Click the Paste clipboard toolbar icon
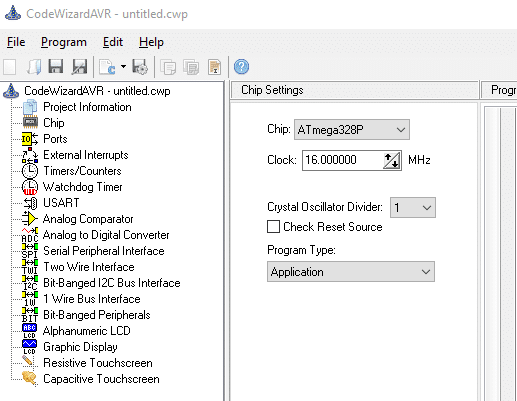The width and height of the screenshot is (517, 401). click(x=214, y=67)
